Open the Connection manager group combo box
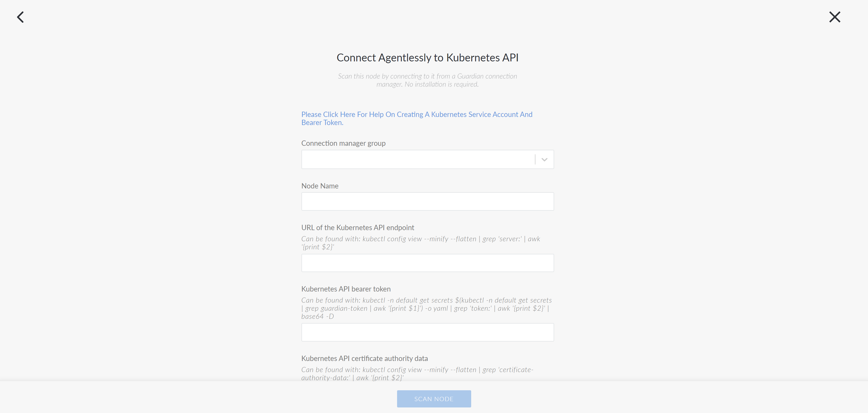868x413 pixels. click(427, 159)
